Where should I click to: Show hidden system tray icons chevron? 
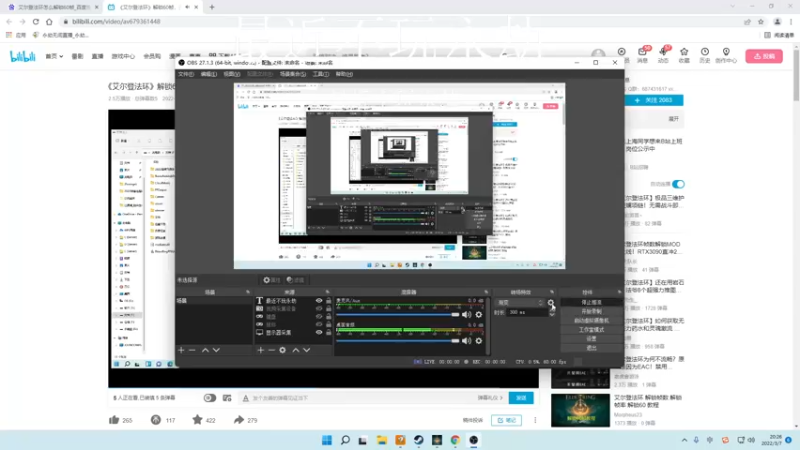tap(684, 440)
